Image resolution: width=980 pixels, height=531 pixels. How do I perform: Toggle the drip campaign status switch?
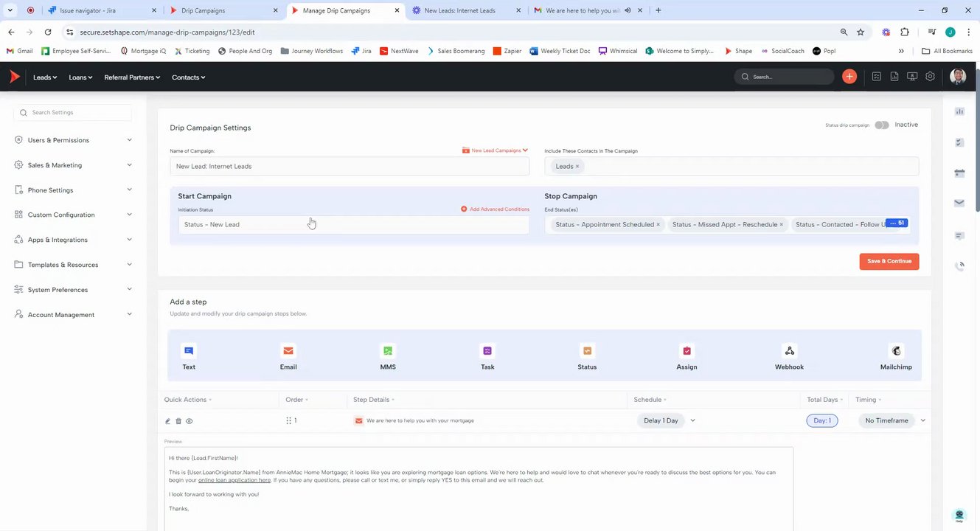tap(882, 125)
